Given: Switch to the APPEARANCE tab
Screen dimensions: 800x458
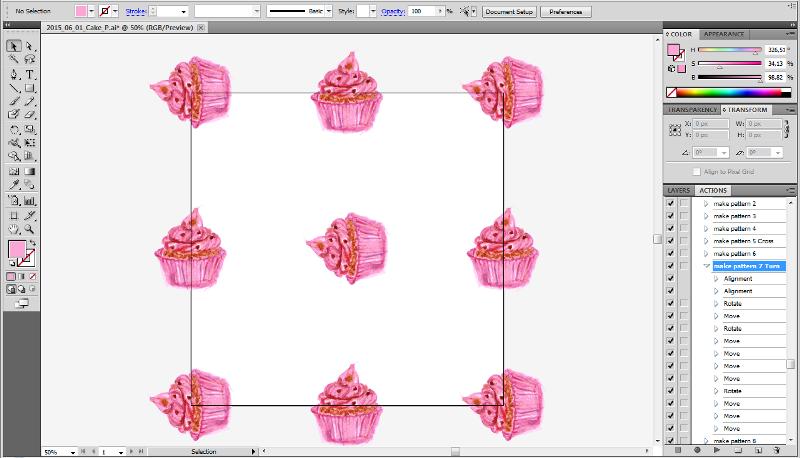Looking at the screenshot, I should (x=723, y=34).
